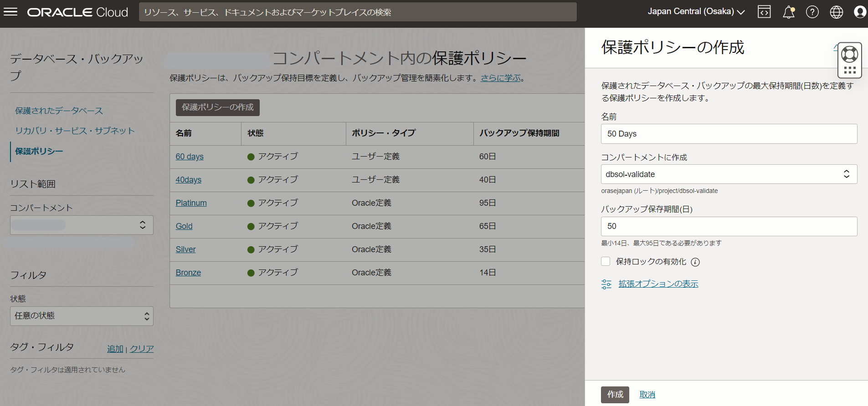The height and width of the screenshot is (406, 868).
Task: Click the バックアップ保存期間 input field
Action: point(729,226)
